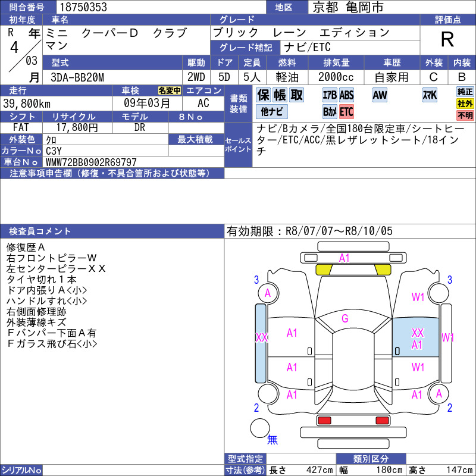Click the 帳 document badge icon
The image size is (476, 476).
[x=280, y=95]
